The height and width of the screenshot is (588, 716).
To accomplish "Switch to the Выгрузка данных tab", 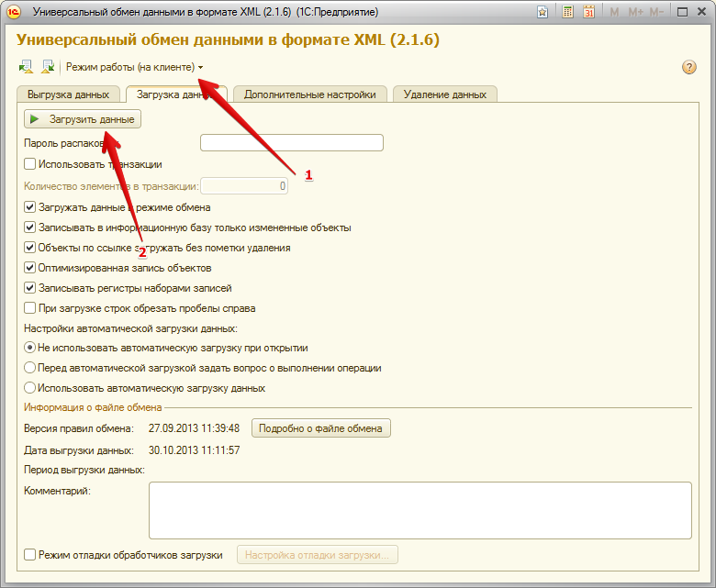I will pos(68,94).
